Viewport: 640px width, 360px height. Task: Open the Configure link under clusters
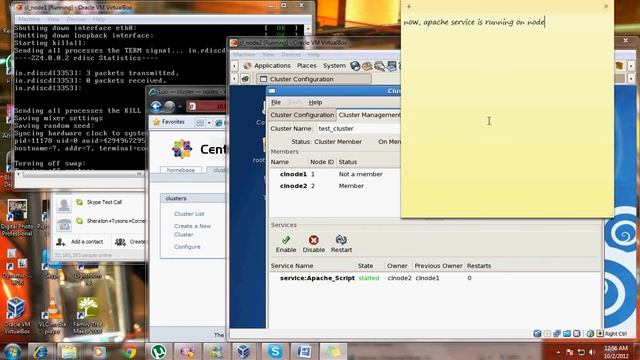coord(187,247)
